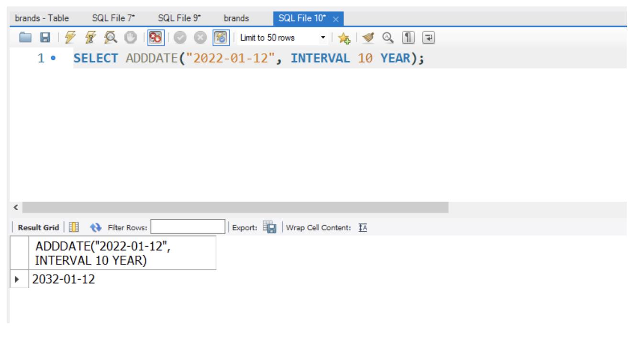Switch to the 'brands - Table' tab
The height and width of the screenshot is (338, 644).
(x=42, y=19)
